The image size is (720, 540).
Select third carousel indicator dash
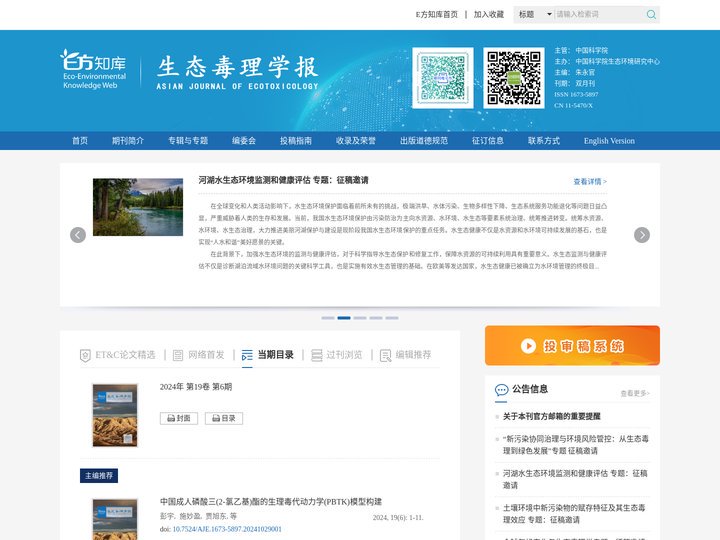(x=360, y=318)
